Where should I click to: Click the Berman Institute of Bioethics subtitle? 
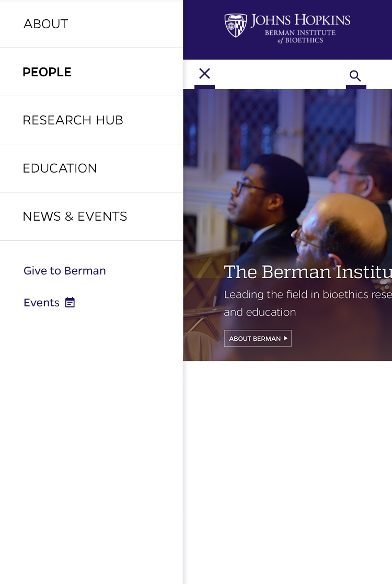pyautogui.click(x=301, y=37)
